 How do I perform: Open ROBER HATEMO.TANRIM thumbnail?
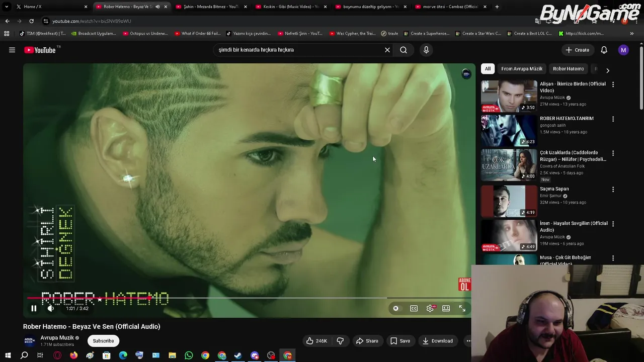pos(509,130)
